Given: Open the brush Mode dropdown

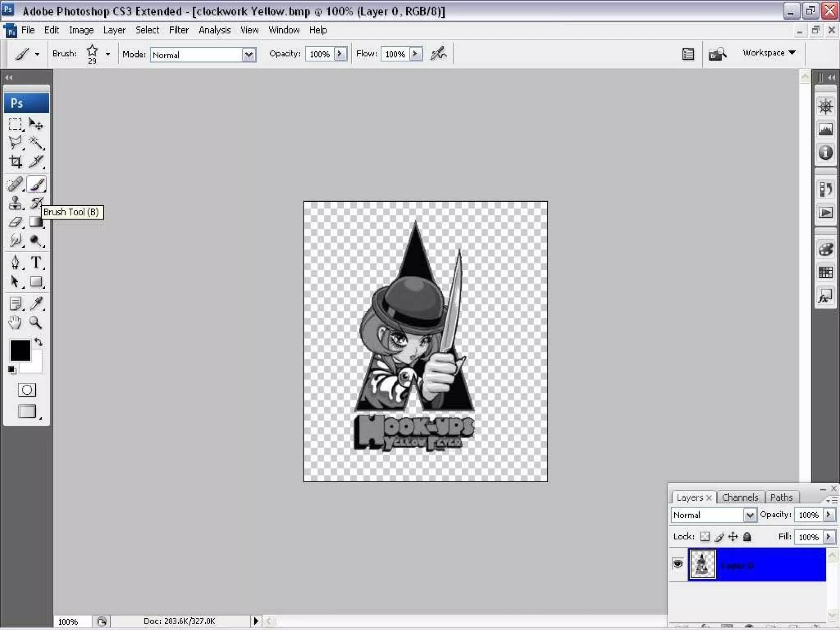Looking at the screenshot, I should [249, 55].
